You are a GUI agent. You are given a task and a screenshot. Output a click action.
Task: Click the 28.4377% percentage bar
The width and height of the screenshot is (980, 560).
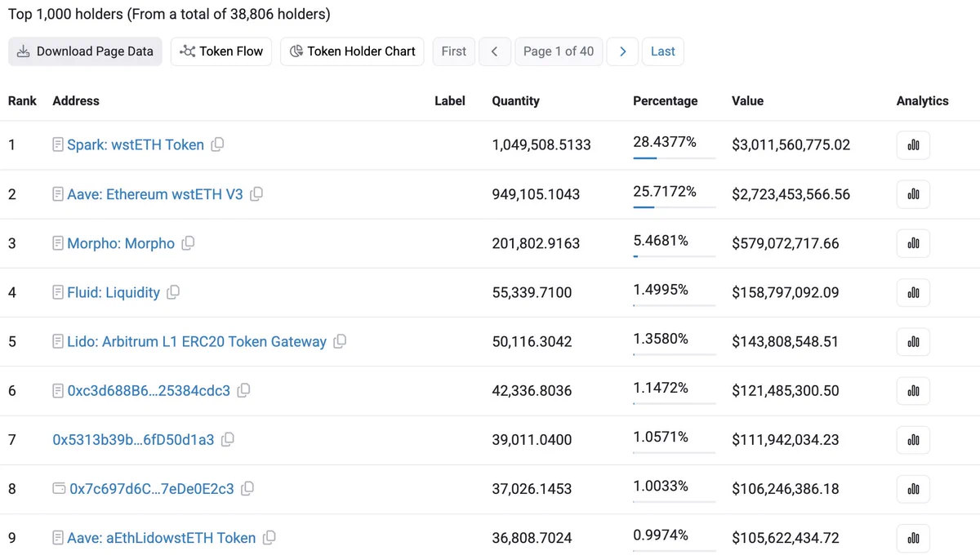[x=675, y=158]
